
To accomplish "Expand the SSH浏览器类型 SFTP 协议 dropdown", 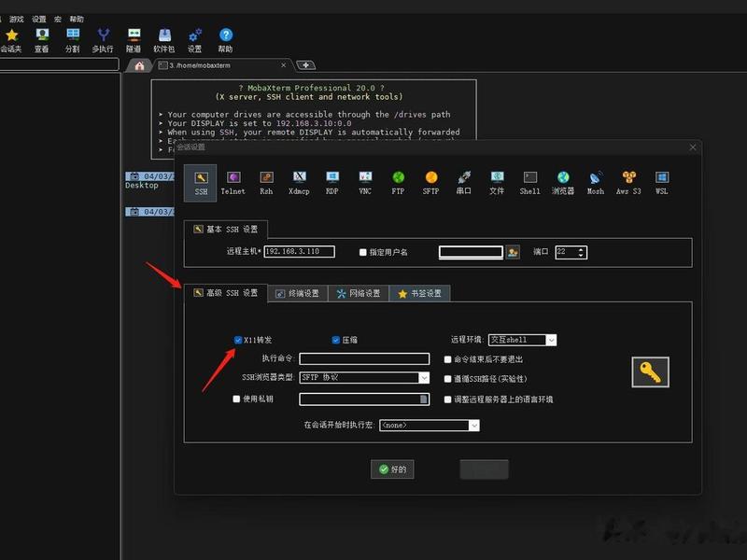I will coord(425,378).
